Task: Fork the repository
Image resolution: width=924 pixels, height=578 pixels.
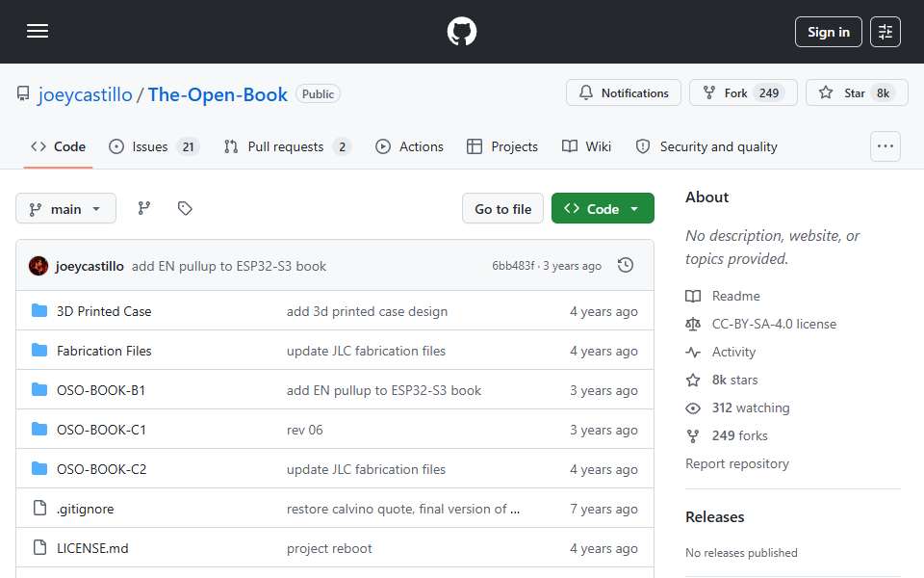Action: (743, 92)
